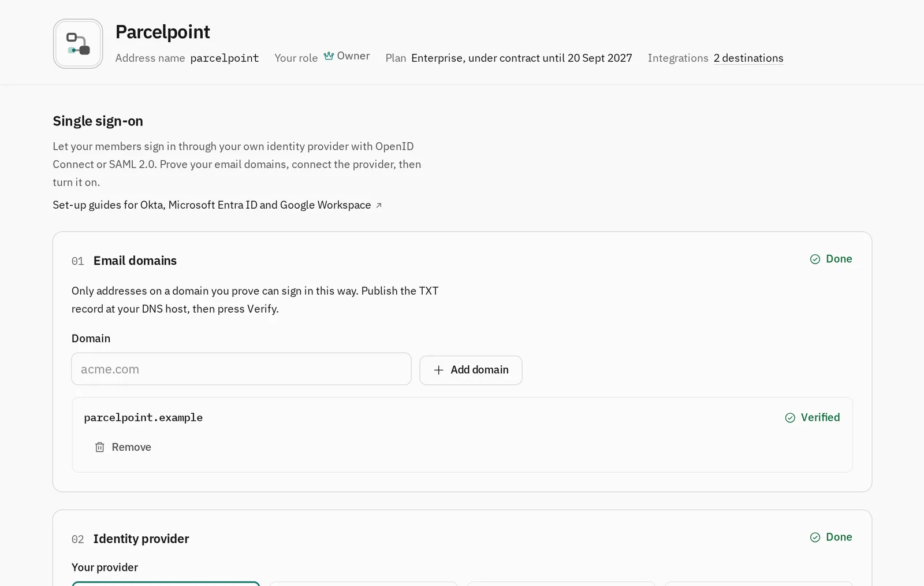This screenshot has height=586, width=924.
Task: Click the Parcelpoint workspace logo
Action: click(x=78, y=44)
